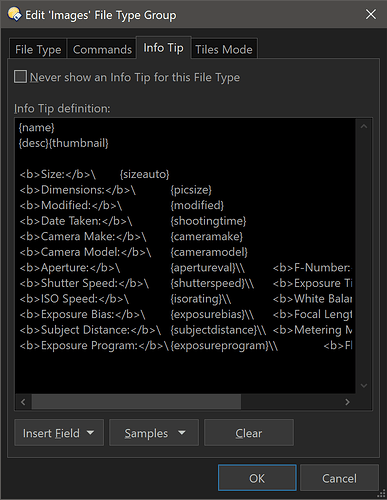Cancel the file type group edit

coord(339,478)
